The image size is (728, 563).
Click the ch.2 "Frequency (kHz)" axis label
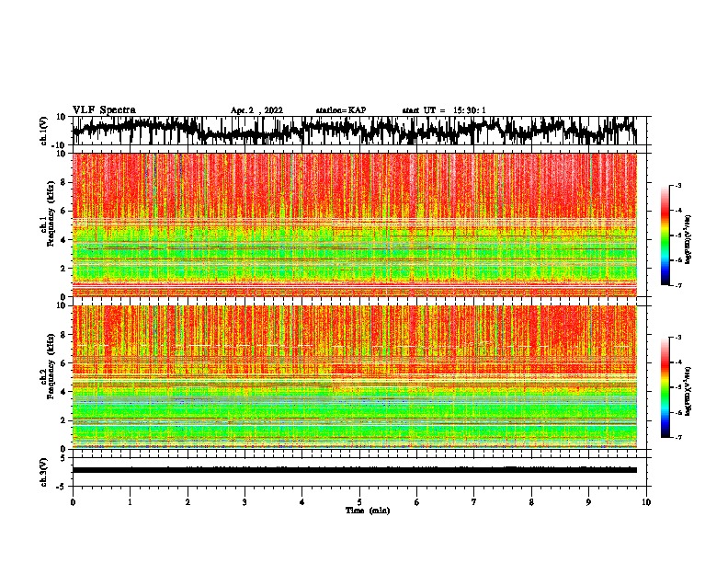coord(51,366)
